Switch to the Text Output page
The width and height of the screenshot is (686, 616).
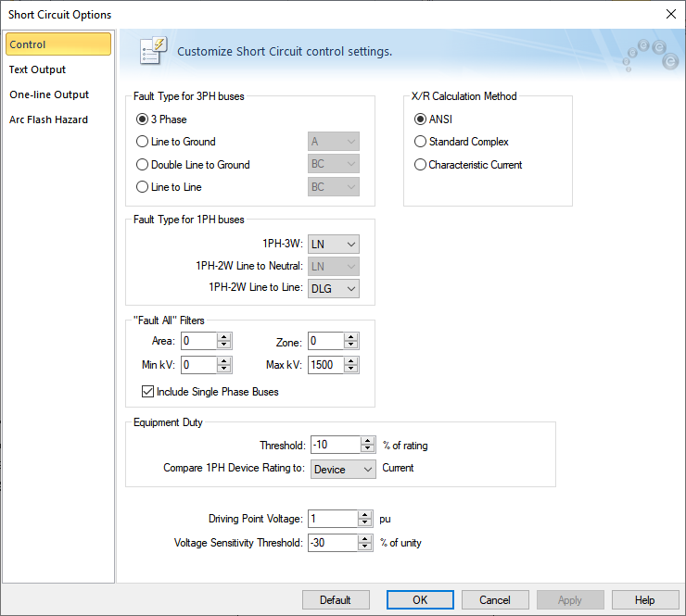pyautogui.click(x=38, y=69)
